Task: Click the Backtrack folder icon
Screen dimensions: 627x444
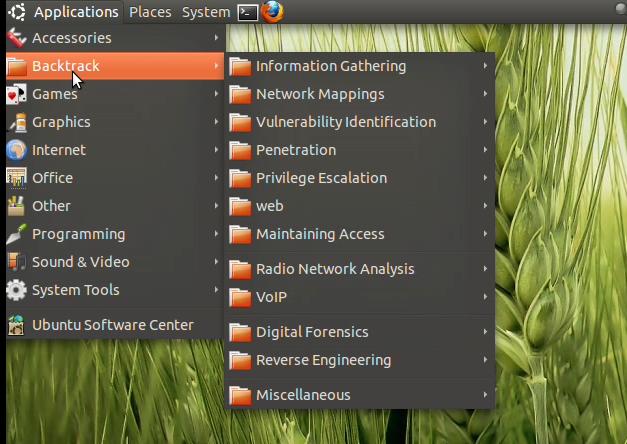Action: (16, 66)
